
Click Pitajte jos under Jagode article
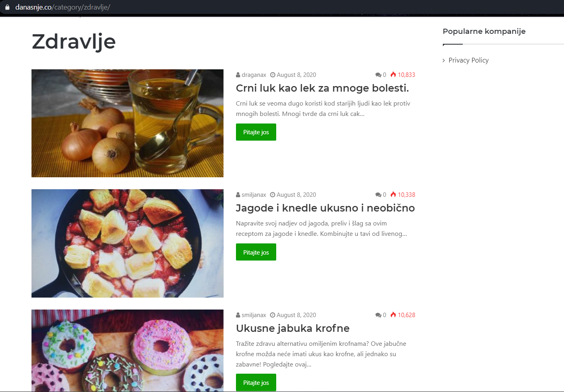256,252
